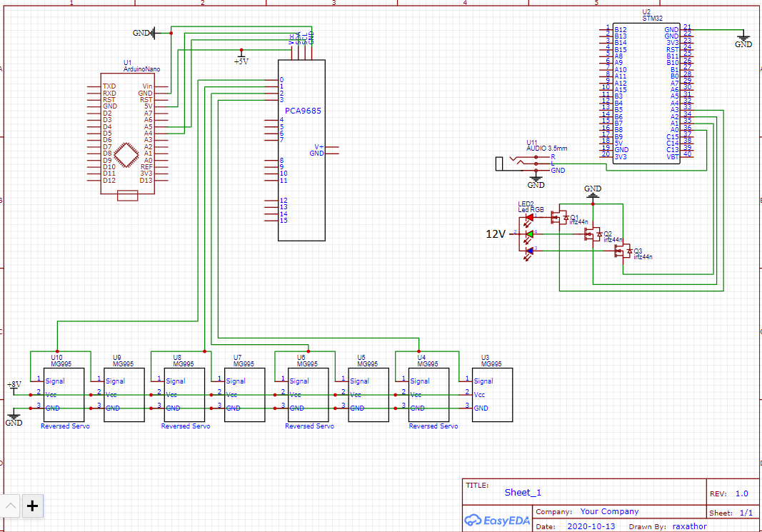Click STM32 pin label VBT

pyautogui.click(x=673, y=157)
